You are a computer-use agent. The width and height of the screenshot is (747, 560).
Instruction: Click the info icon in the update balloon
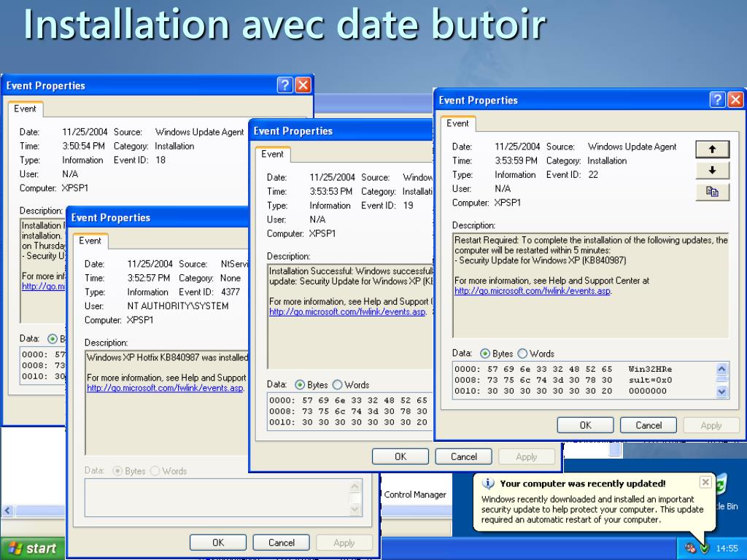(488, 483)
